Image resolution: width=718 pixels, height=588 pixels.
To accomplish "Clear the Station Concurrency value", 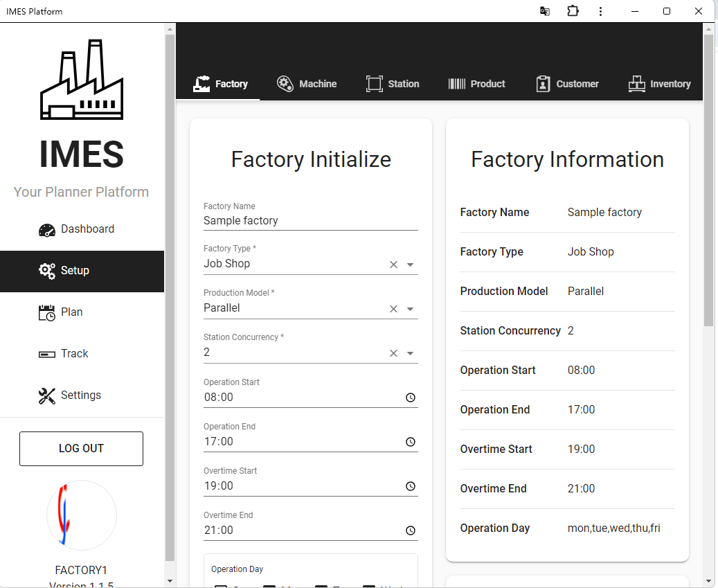I will tap(393, 353).
